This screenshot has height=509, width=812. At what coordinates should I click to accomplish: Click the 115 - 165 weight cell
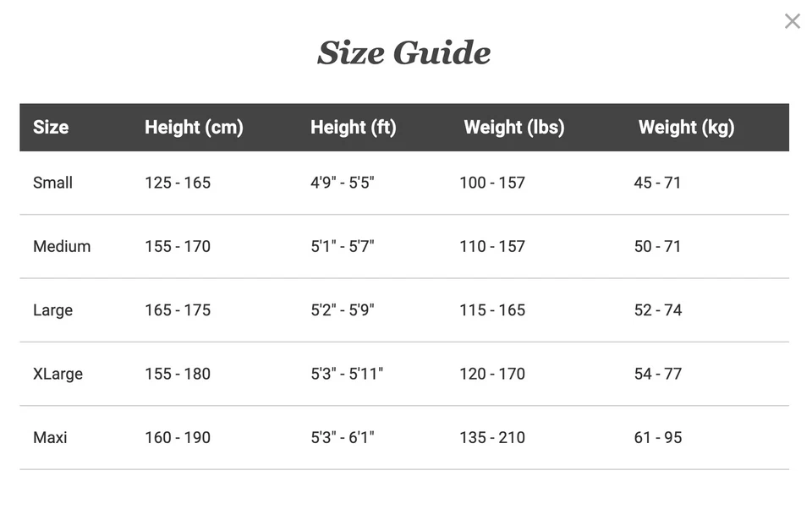pos(492,310)
